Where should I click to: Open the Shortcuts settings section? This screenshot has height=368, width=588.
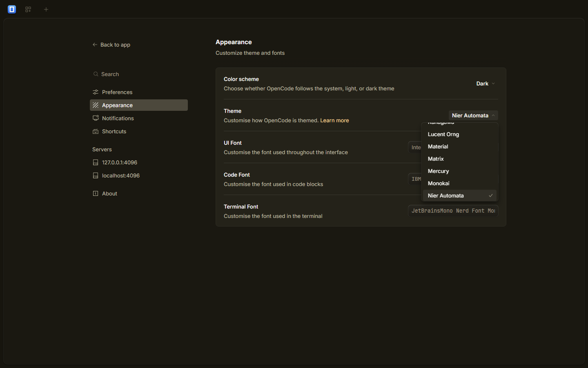click(x=139, y=131)
